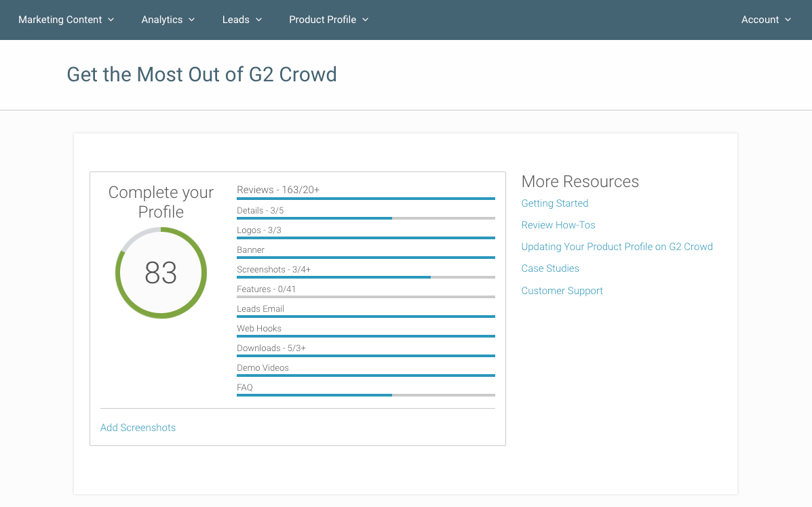Open the Analytics menu
This screenshot has height=507, width=812.
point(168,20)
